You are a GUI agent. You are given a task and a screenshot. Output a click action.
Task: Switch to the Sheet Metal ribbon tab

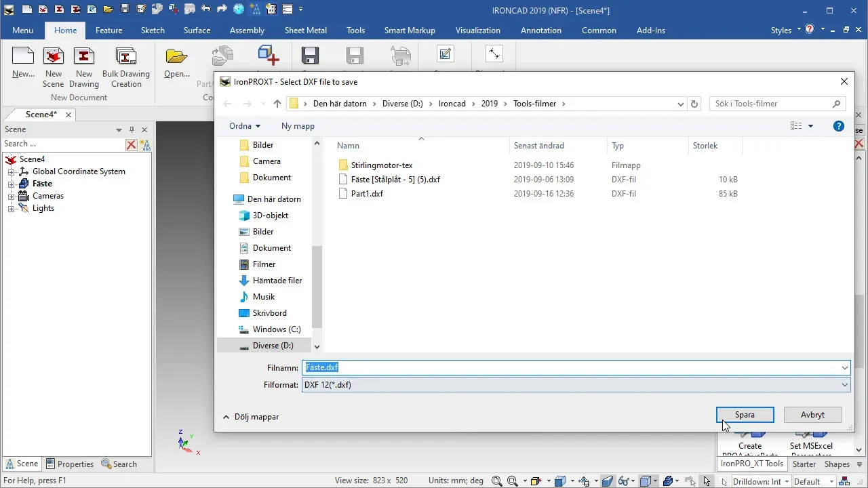(305, 30)
